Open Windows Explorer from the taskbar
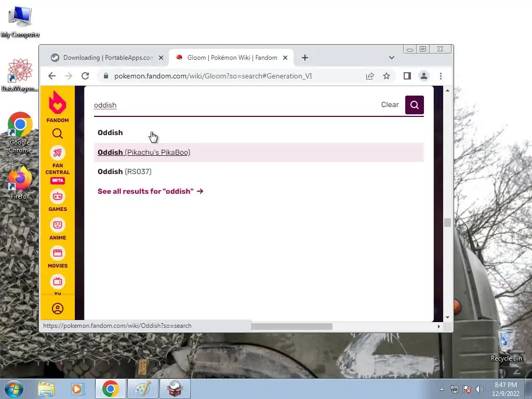The width and height of the screenshot is (532, 399). pos(46,389)
